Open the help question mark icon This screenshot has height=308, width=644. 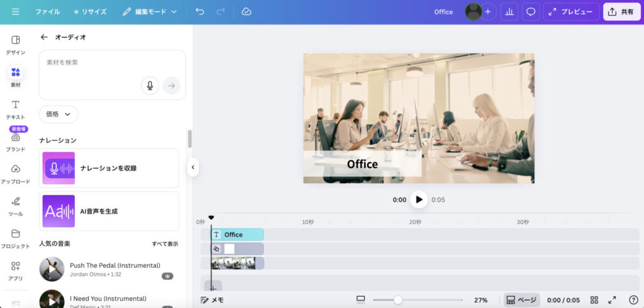coord(633,300)
